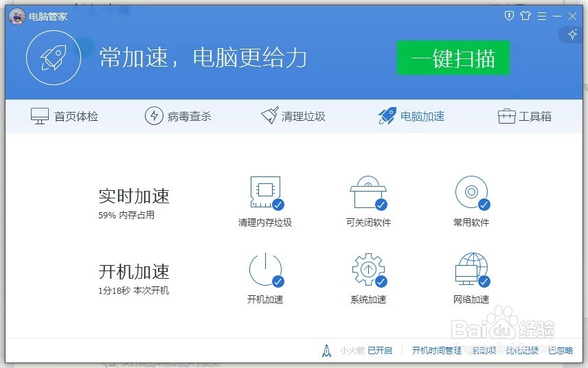Click the 清理内存垃圾 chip icon
This screenshot has width=588, height=368.
point(267,193)
